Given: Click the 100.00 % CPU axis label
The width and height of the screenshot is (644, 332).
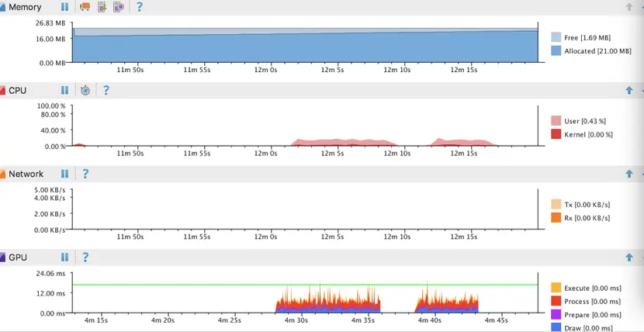Looking at the screenshot, I should [x=51, y=105].
